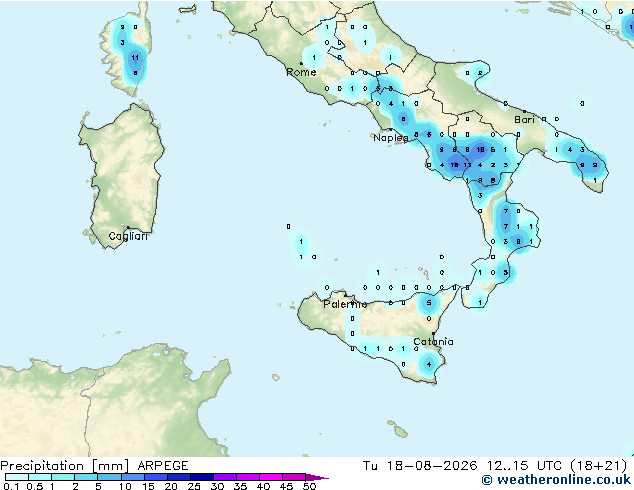Select the '10' legend tick label
Viewport: 634px width, 490px height.
coord(125,486)
